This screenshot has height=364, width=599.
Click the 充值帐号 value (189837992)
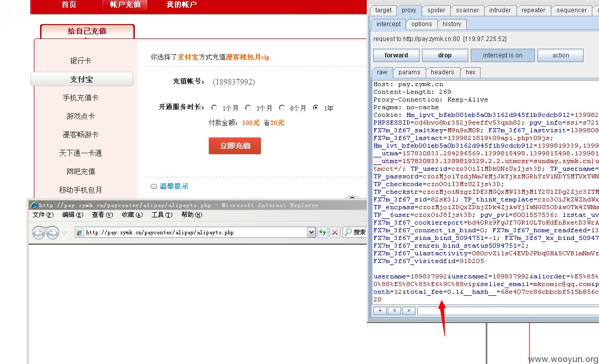[x=234, y=82]
